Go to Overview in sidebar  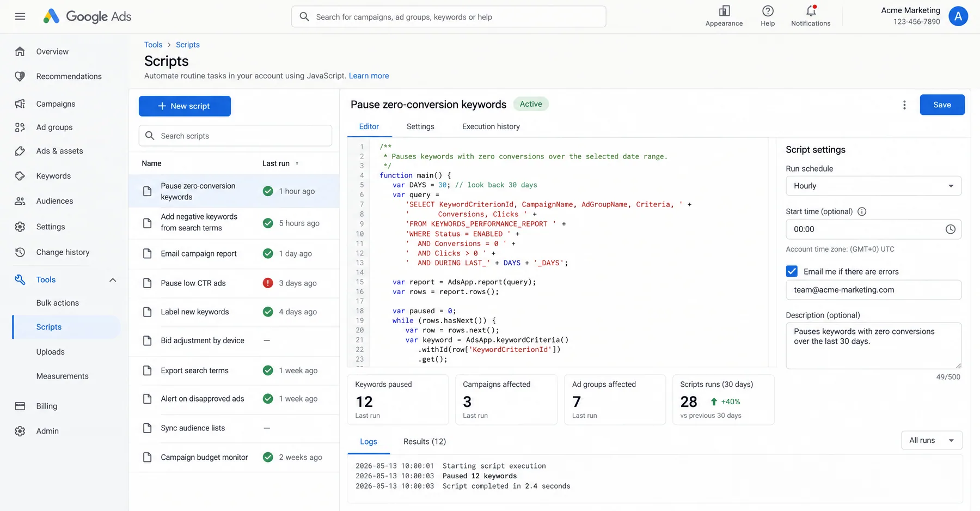click(52, 52)
